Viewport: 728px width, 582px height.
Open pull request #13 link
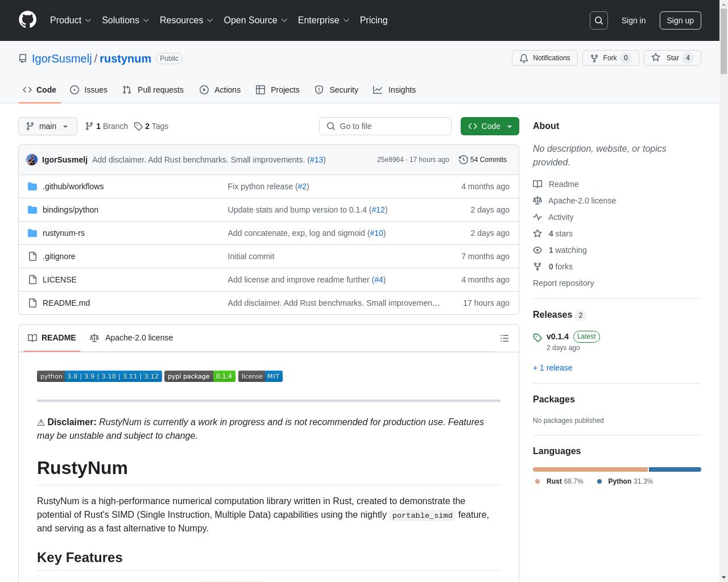(316, 160)
